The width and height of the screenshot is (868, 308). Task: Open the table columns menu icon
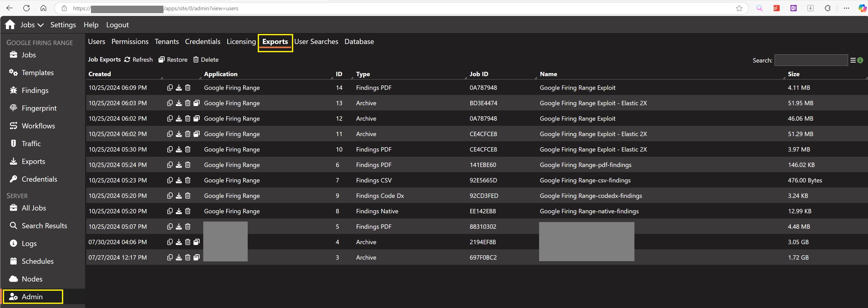tap(853, 60)
